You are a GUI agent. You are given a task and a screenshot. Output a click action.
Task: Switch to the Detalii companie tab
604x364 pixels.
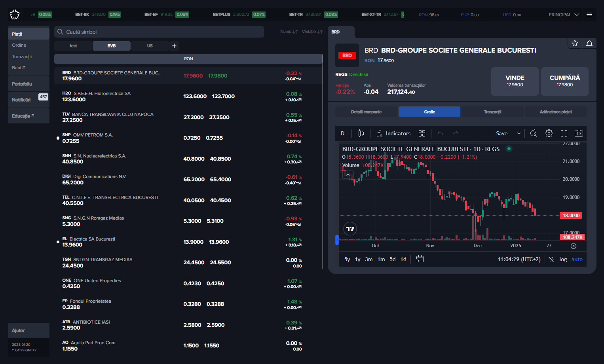366,112
